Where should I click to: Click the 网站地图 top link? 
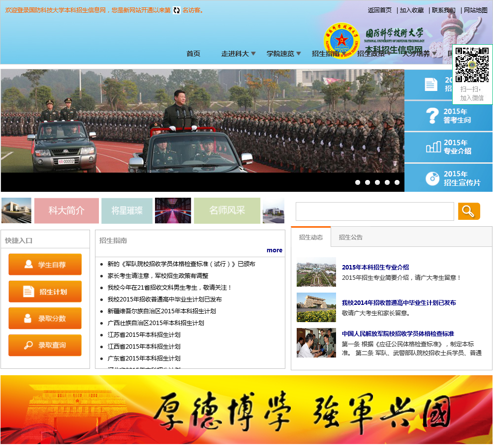pyautogui.click(x=476, y=10)
